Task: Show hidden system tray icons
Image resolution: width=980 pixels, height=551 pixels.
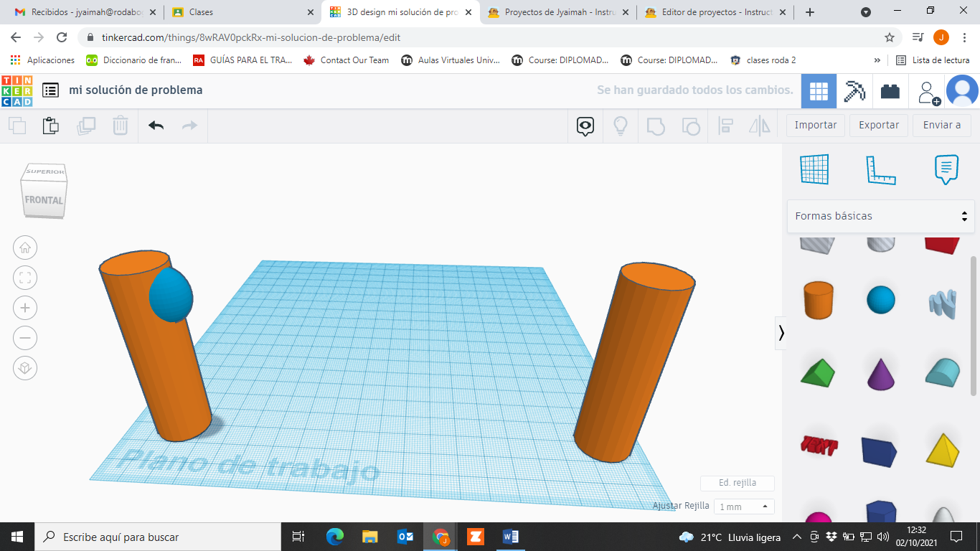Action: [796, 537]
